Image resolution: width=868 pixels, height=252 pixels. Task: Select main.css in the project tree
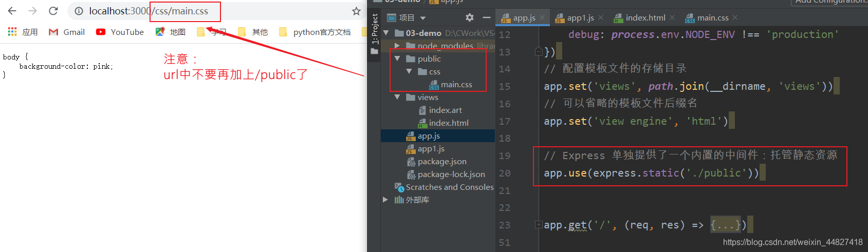[451, 84]
